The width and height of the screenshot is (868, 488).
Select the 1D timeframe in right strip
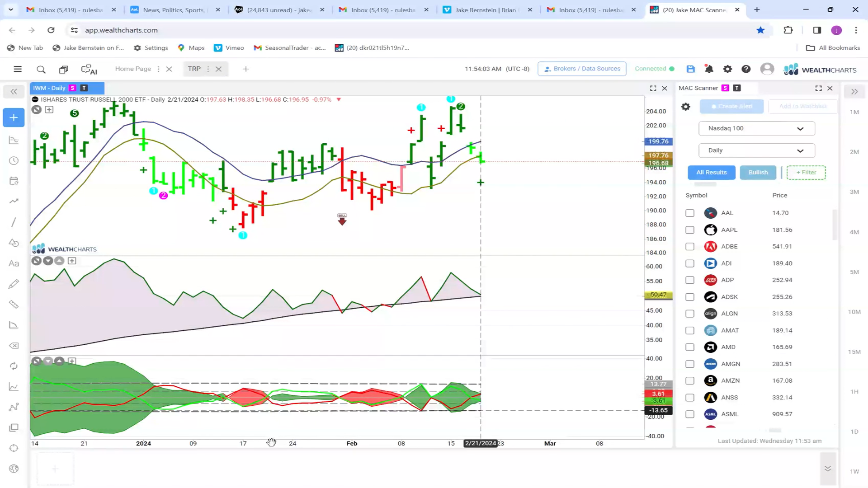click(x=854, y=432)
